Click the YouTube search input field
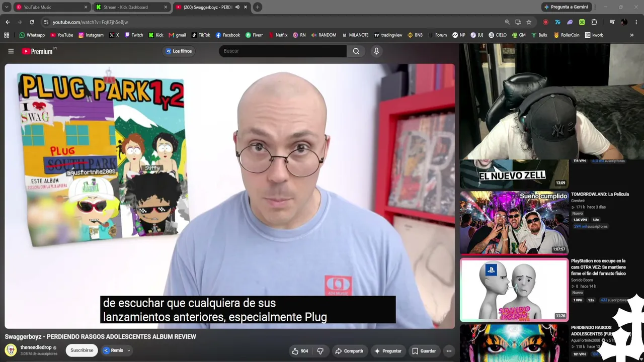 point(283,51)
